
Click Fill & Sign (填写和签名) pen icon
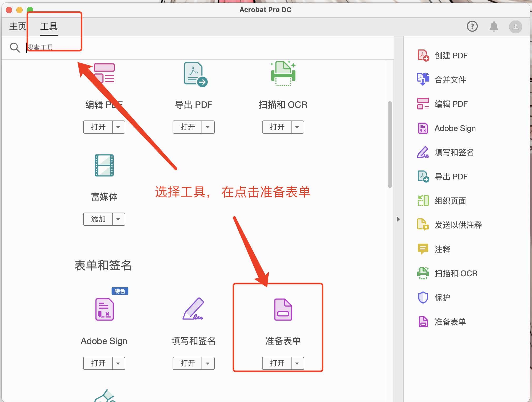coord(193,309)
